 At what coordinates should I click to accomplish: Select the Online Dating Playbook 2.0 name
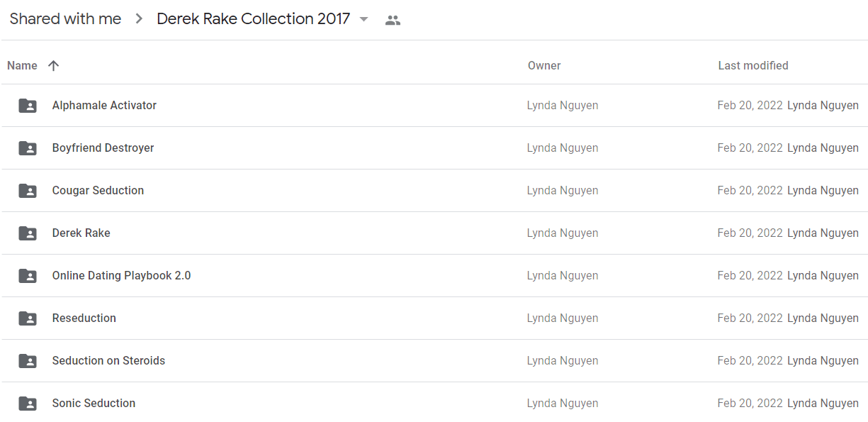tap(121, 275)
